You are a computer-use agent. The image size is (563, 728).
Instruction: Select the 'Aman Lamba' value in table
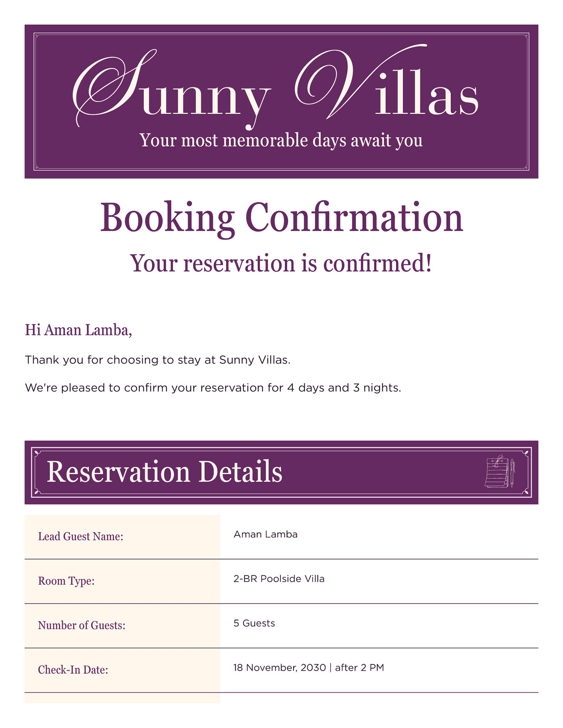(265, 535)
